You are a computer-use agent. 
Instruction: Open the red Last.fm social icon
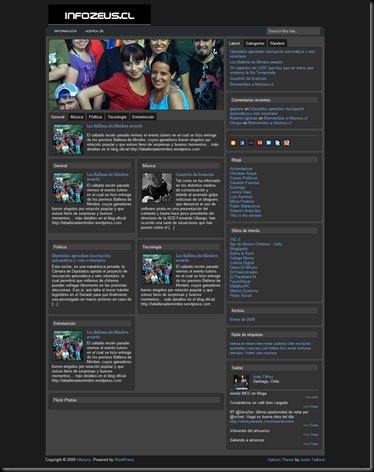tap(260, 143)
